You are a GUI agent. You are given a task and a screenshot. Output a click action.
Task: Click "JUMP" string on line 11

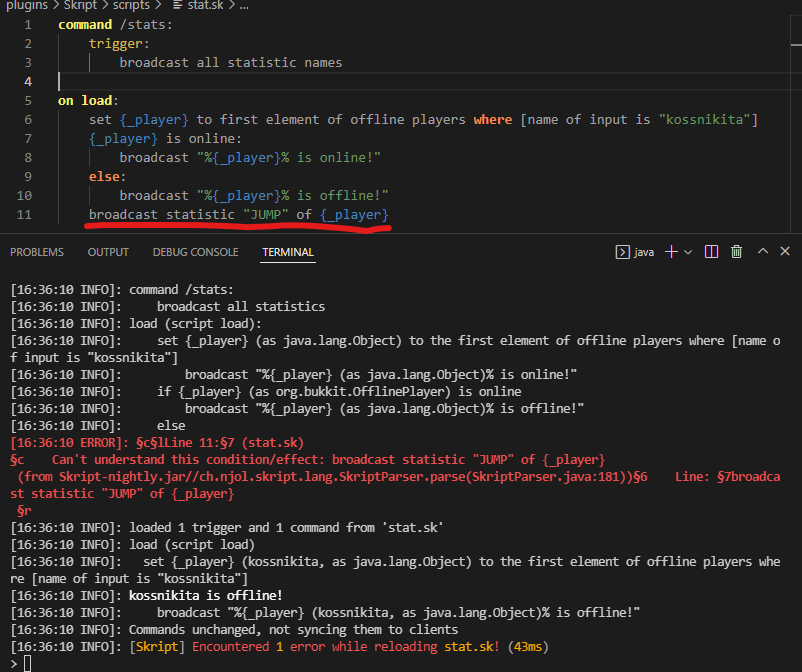(265, 215)
